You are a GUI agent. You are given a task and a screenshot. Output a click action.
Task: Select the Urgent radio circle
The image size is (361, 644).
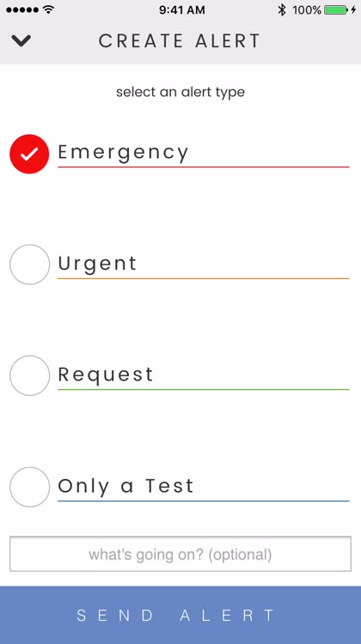pos(29,264)
